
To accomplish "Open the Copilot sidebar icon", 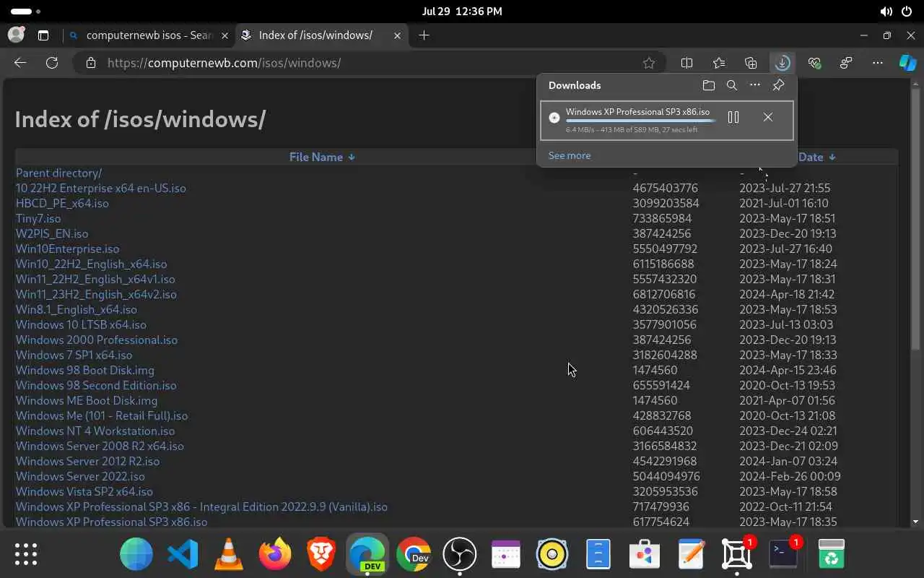I will point(907,63).
